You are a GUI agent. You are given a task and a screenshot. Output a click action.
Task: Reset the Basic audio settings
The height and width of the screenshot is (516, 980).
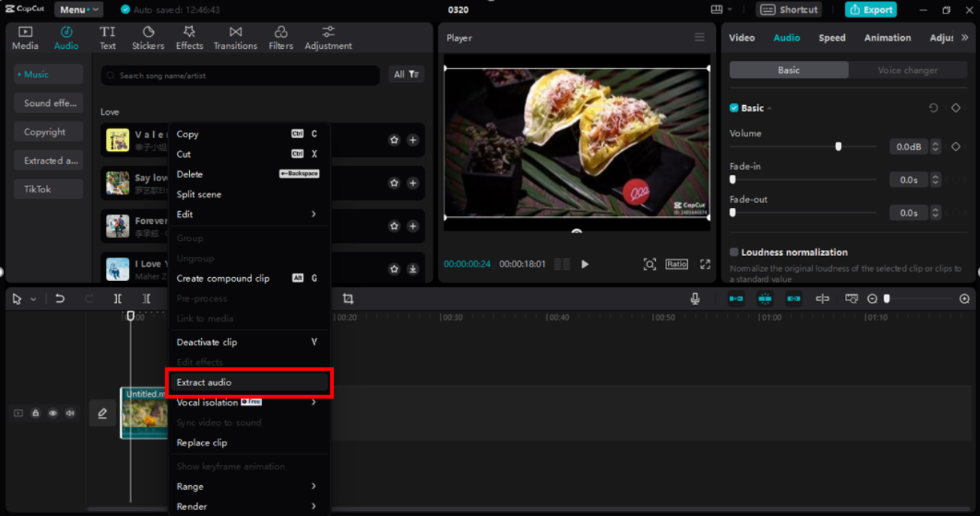[x=933, y=108]
